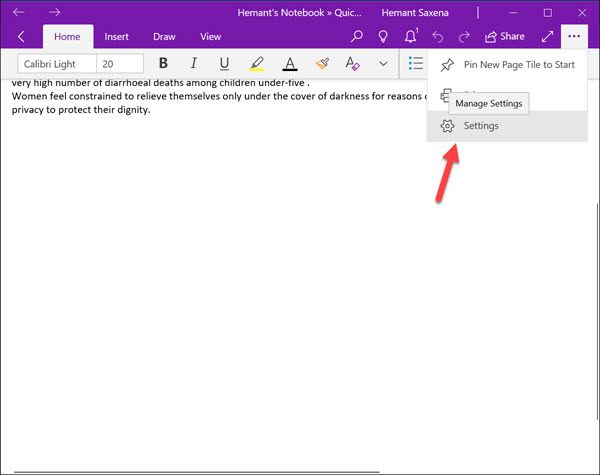Open the Draw tab
The height and width of the screenshot is (475, 600).
pyautogui.click(x=164, y=37)
